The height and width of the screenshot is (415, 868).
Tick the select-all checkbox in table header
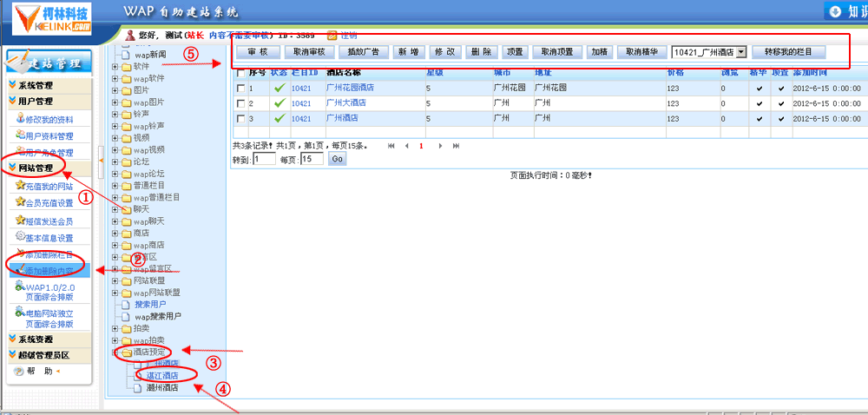[x=240, y=73]
